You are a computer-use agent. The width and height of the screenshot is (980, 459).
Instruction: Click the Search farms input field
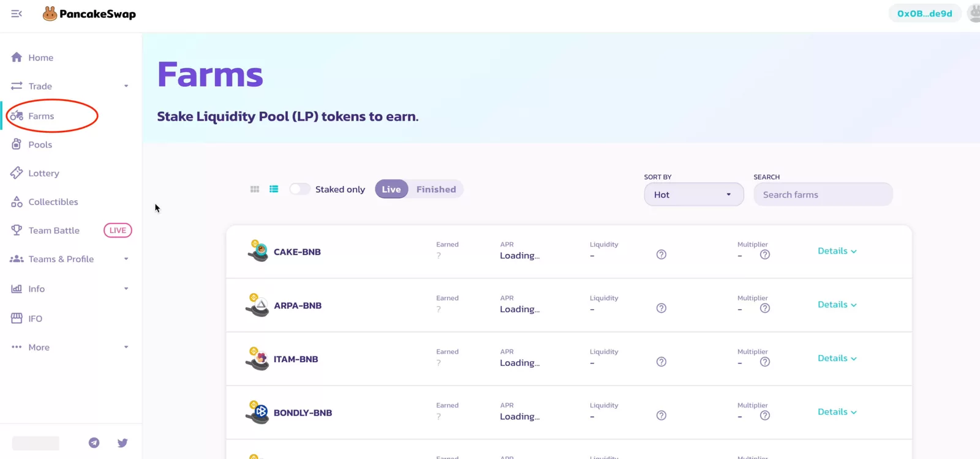pyautogui.click(x=823, y=195)
